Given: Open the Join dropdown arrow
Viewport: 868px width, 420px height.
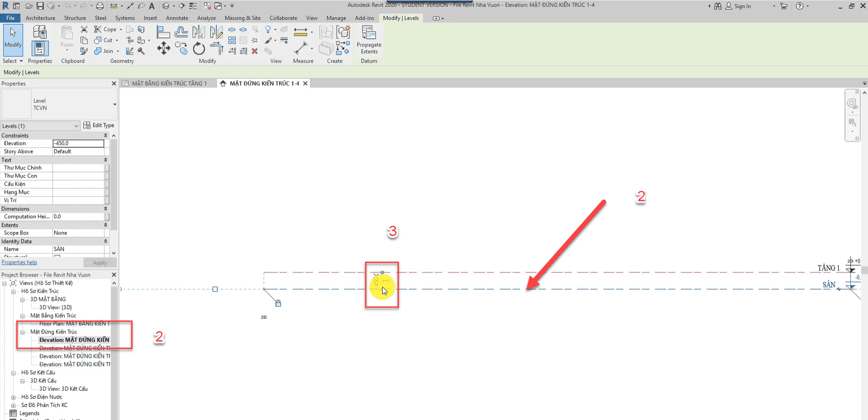Looking at the screenshot, I should (118, 51).
